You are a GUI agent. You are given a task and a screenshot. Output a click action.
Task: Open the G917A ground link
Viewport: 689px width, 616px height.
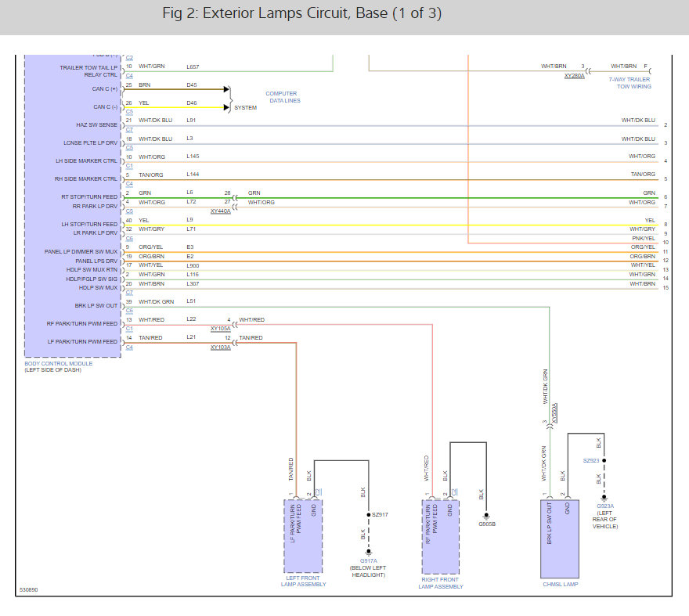368,561
